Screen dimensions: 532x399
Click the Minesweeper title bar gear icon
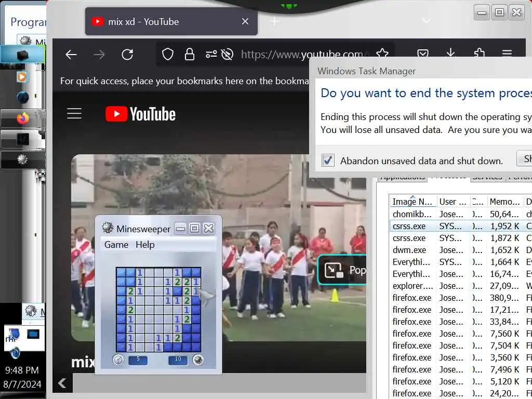click(108, 228)
